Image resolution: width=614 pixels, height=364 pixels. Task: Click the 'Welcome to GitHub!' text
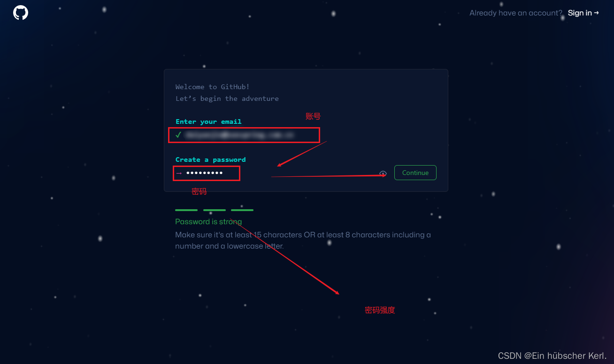tap(213, 87)
